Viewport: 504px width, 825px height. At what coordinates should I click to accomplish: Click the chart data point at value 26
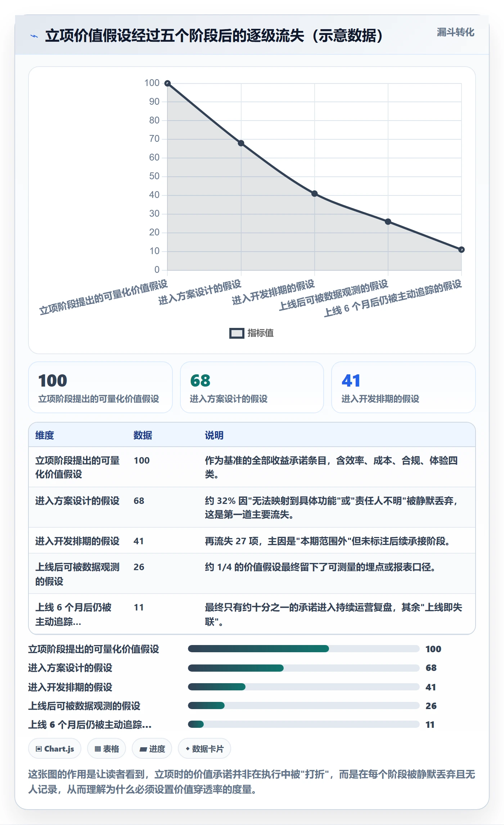tap(388, 222)
